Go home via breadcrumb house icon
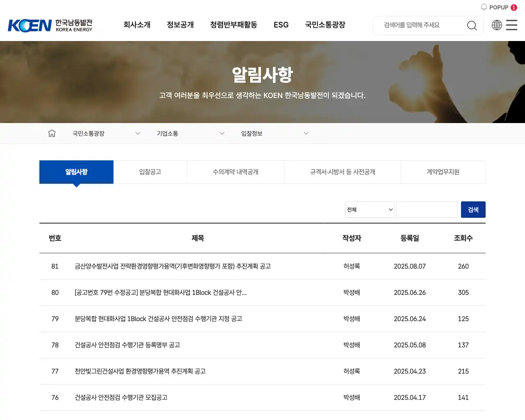 pyautogui.click(x=52, y=133)
